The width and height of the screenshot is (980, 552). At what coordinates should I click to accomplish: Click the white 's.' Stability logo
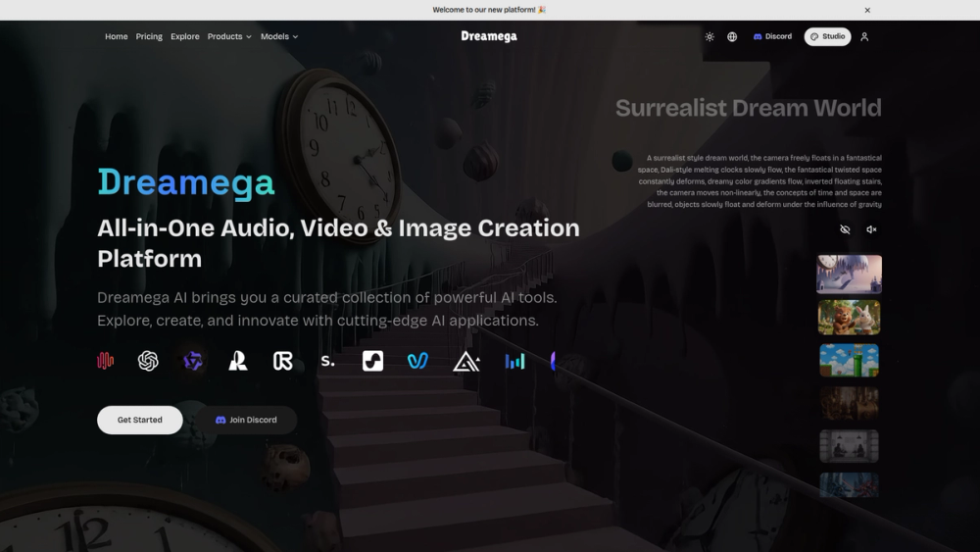coord(327,361)
